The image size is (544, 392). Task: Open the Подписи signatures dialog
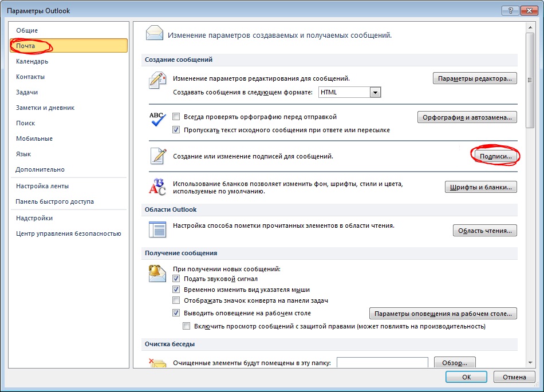coord(495,156)
